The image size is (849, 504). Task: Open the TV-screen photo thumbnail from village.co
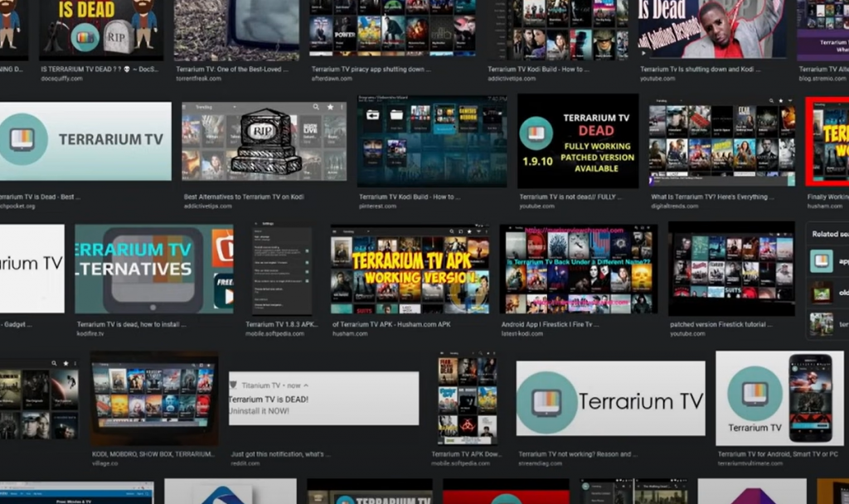(x=154, y=399)
